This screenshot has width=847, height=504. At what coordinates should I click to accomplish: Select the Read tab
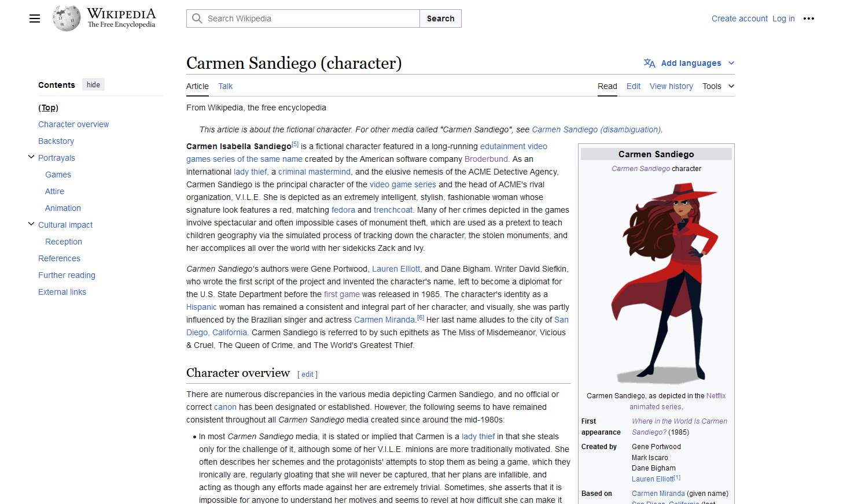click(x=607, y=86)
